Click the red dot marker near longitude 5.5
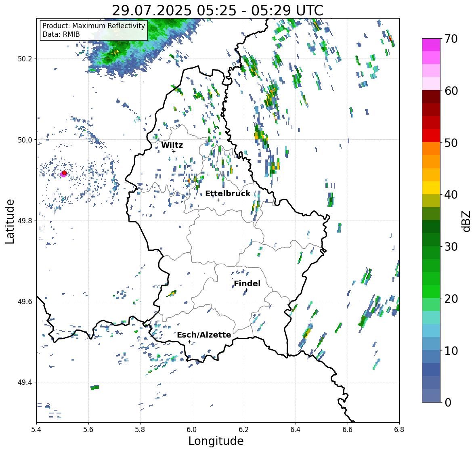The height and width of the screenshot is (451, 476). 64,173
